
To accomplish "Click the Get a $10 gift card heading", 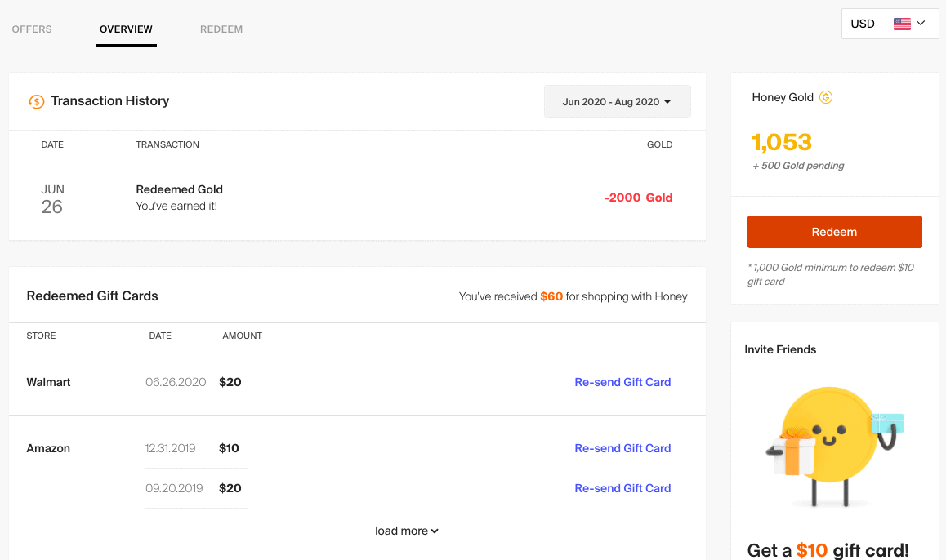I will 828,549.
